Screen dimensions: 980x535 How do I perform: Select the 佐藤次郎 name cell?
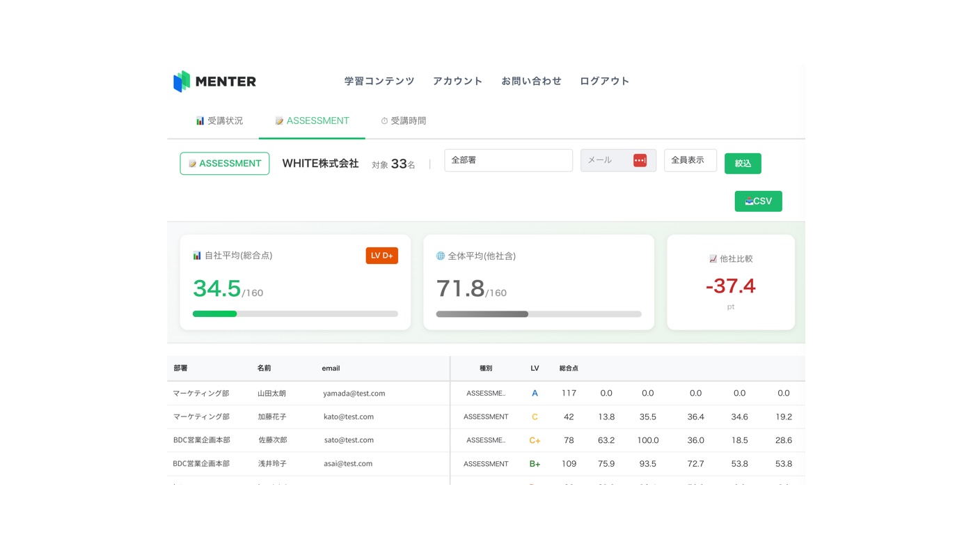click(273, 440)
